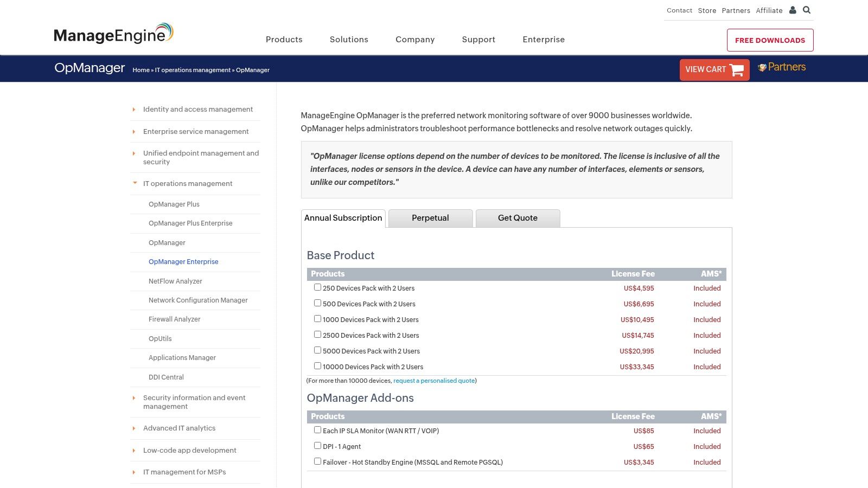Image resolution: width=868 pixels, height=488 pixels.
Task: Click the handshake Partners icon in the blue bar
Action: click(762, 67)
